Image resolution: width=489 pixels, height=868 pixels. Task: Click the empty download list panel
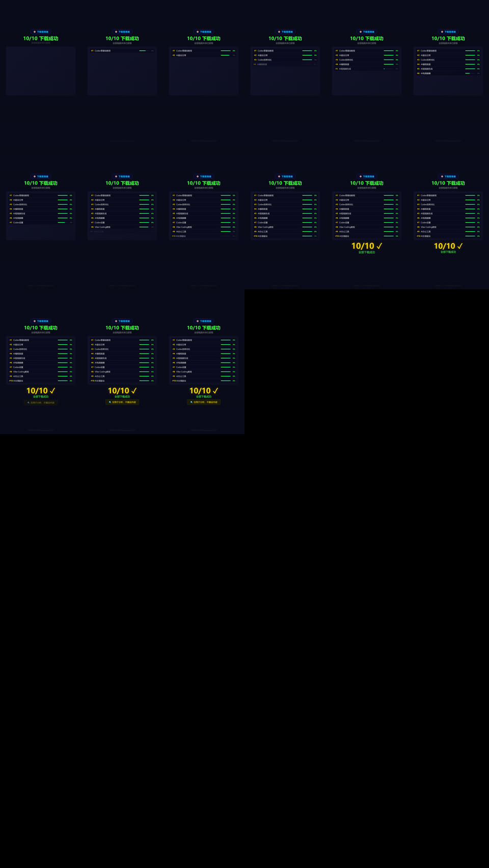pos(41,71)
